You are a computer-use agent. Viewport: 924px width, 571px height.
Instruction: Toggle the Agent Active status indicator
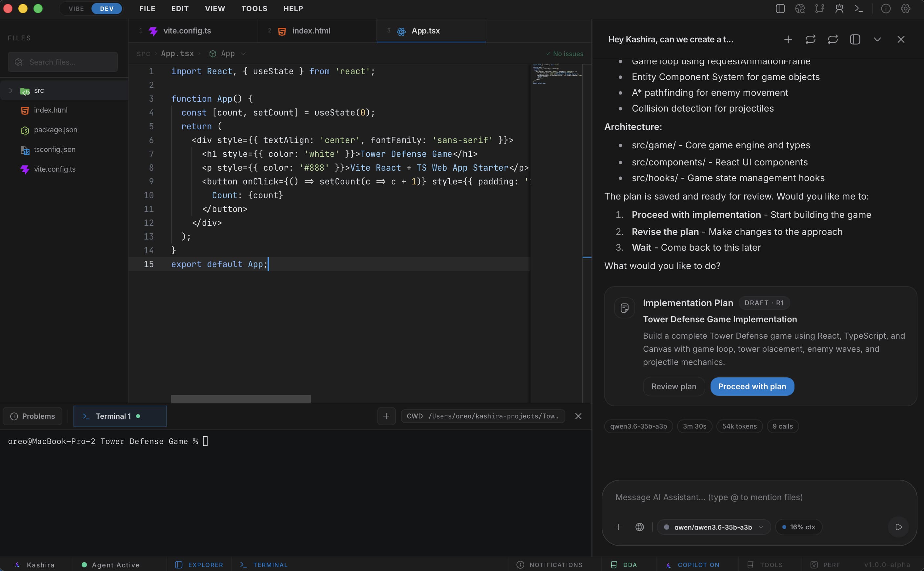110,565
